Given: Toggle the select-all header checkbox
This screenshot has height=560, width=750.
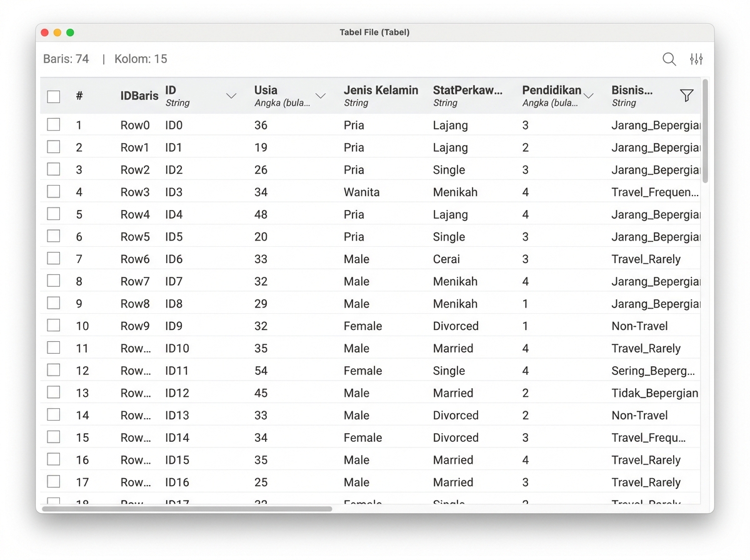Looking at the screenshot, I should pyautogui.click(x=54, y=96).
